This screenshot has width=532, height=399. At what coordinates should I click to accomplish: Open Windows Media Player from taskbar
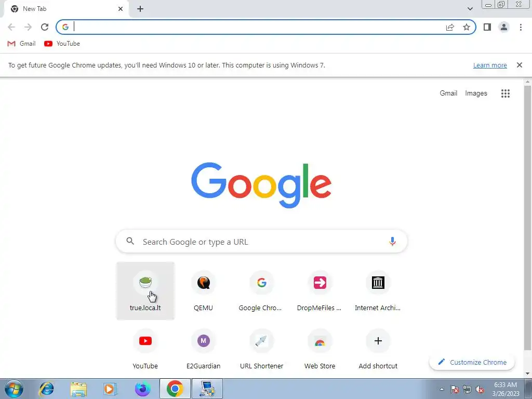click(110, 389)
